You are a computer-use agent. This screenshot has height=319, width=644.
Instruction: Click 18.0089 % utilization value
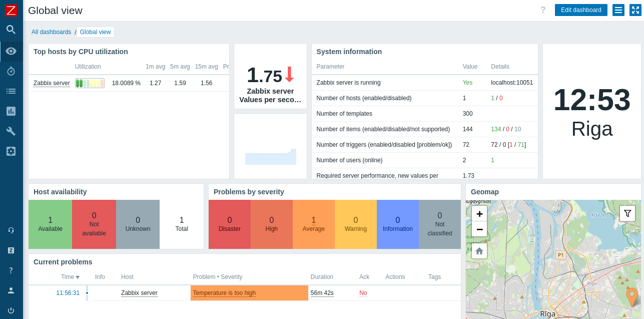tap(126, 83)
